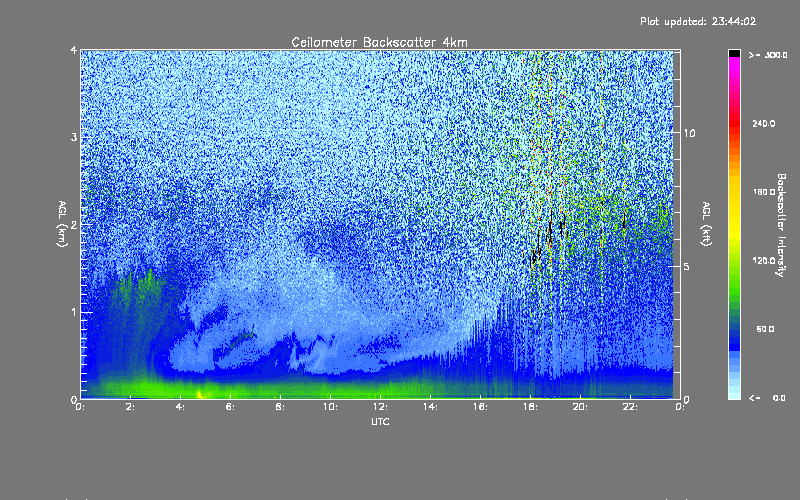Select the 'AGL (km)' left axis label
This screenshot has height=500, width=800.
pos(62,224)
